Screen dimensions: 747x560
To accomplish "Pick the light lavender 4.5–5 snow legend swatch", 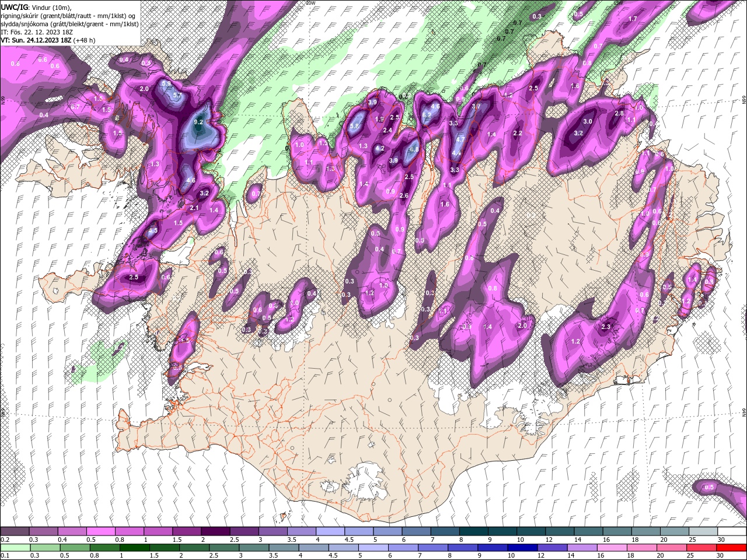I will 359,531.
